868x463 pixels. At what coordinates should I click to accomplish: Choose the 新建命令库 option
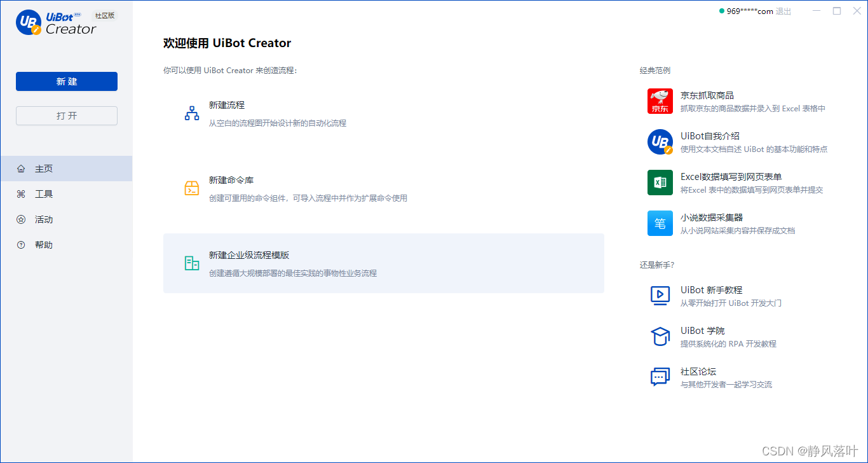tap(384, 189)
